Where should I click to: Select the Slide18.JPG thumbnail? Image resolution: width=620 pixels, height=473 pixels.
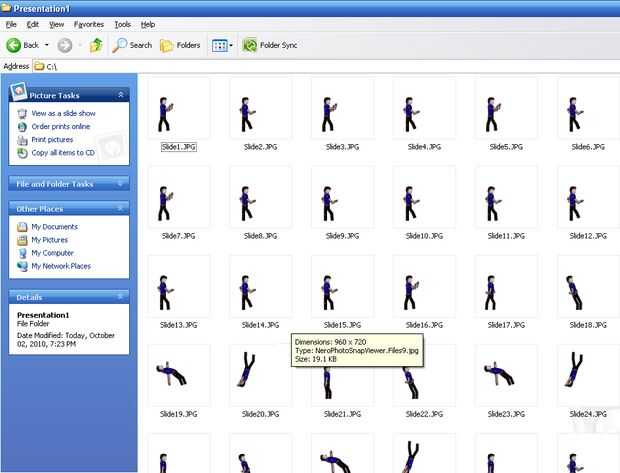click(588, 286)
